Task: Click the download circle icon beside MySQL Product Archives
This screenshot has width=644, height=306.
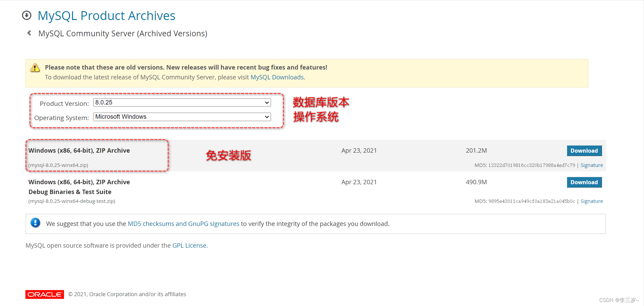Action: pyautogui.click(x=27, y=16)
